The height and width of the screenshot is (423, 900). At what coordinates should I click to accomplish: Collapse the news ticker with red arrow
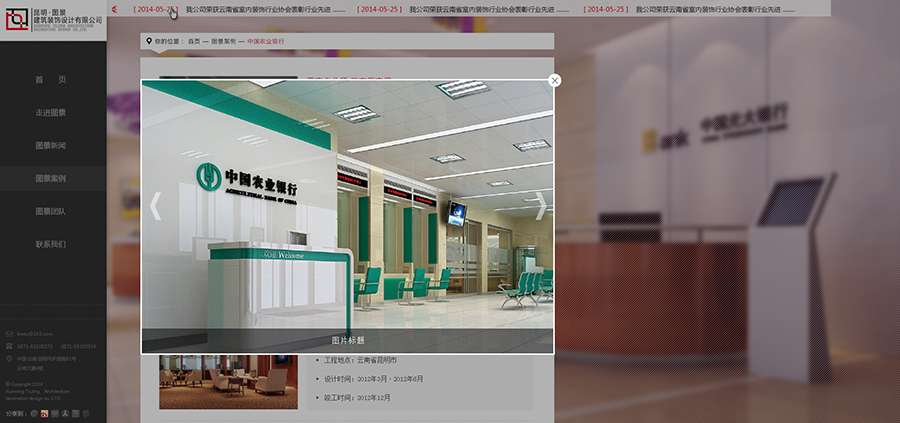[x=114, y=9]
